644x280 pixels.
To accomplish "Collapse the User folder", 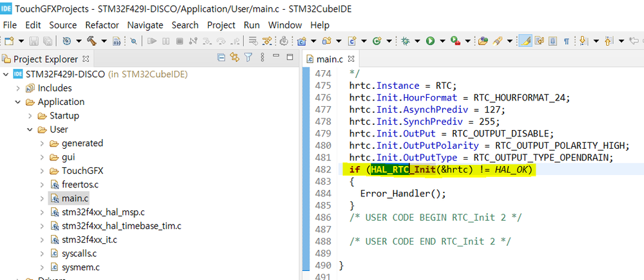I will [x=30, y=129].
